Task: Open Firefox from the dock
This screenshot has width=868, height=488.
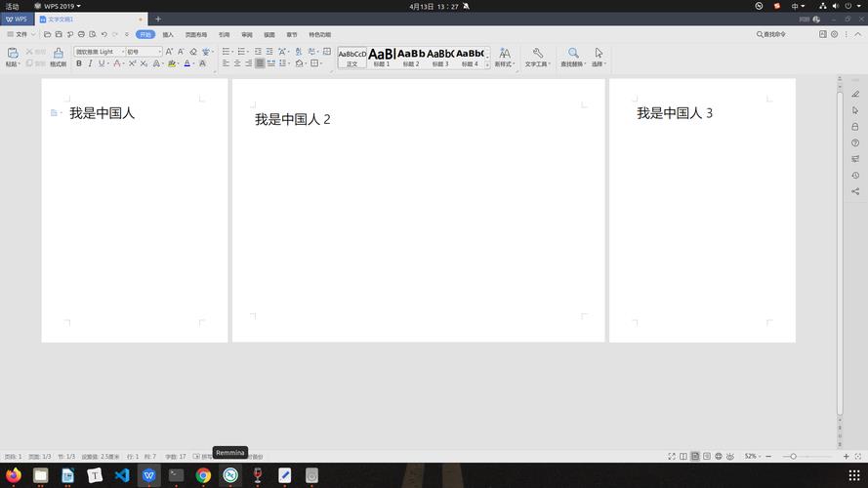Action: (x=13, y=475)
